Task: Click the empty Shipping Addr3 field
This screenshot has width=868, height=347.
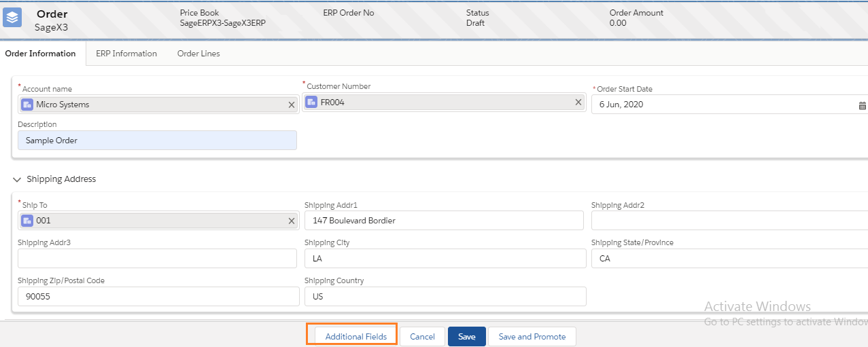Action: click(158, 259)
